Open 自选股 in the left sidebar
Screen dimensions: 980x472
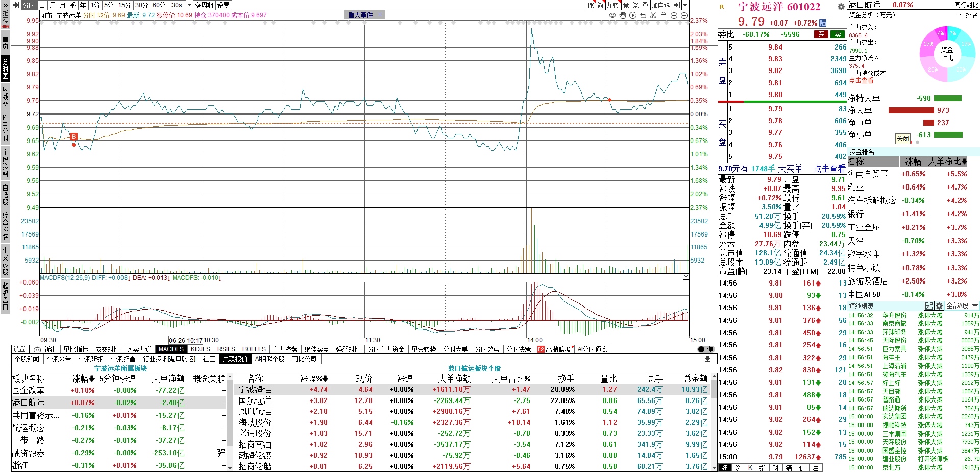(5, 195)
